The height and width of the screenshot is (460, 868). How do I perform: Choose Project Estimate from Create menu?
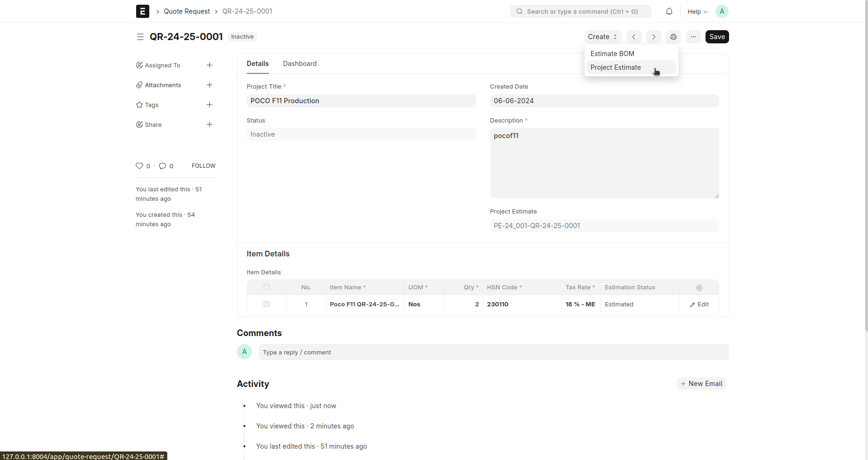point(616,67)
